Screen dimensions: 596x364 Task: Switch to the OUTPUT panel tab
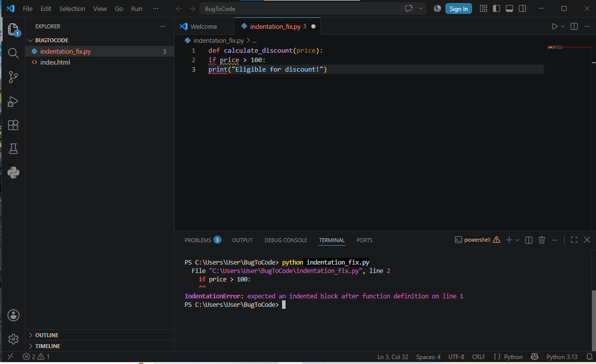click(242, 240)
